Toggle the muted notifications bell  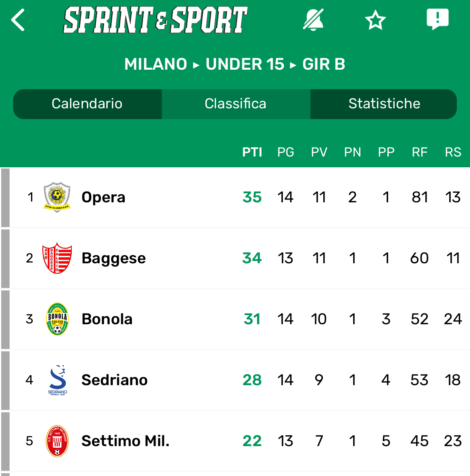[313, 20]
